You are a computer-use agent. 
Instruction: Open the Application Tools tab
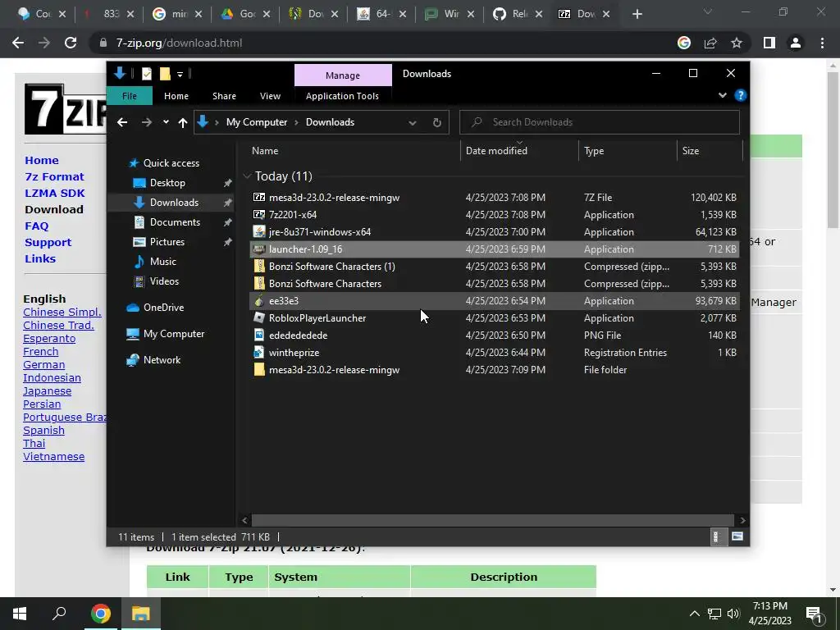[x=342, y=96]
